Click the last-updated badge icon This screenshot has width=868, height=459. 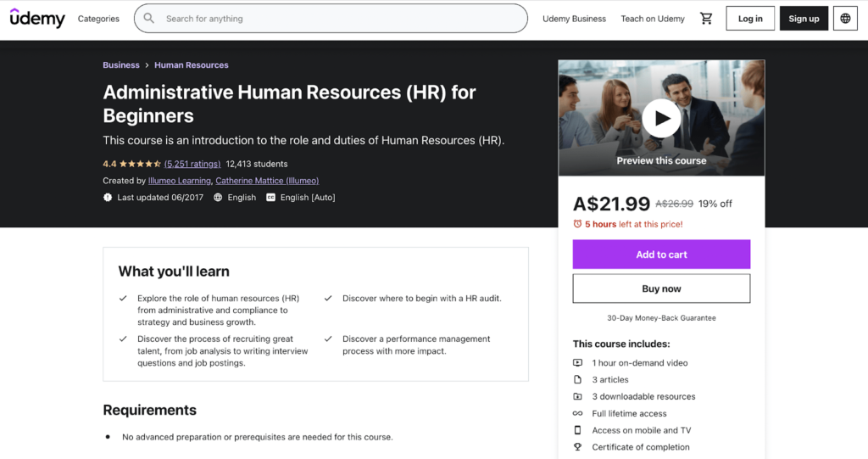(x=108, y=198)
